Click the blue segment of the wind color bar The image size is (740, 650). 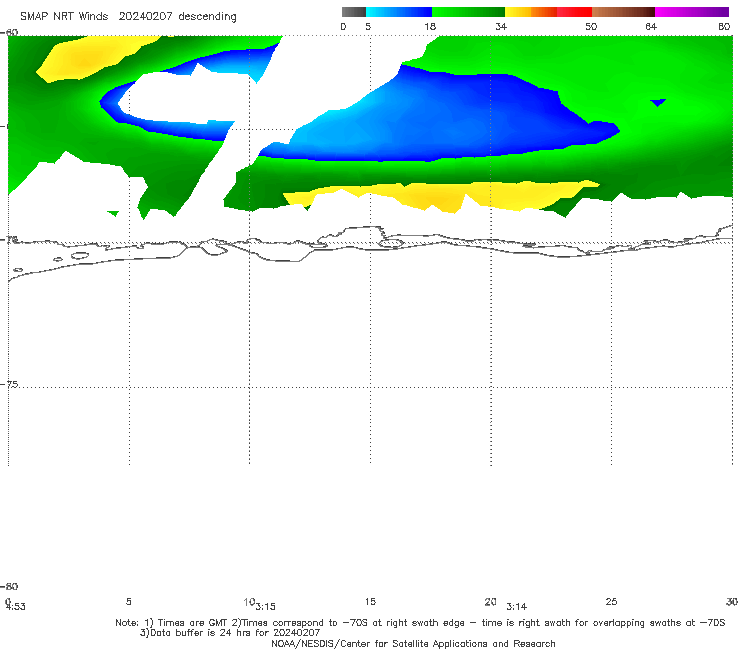[399, 12]
